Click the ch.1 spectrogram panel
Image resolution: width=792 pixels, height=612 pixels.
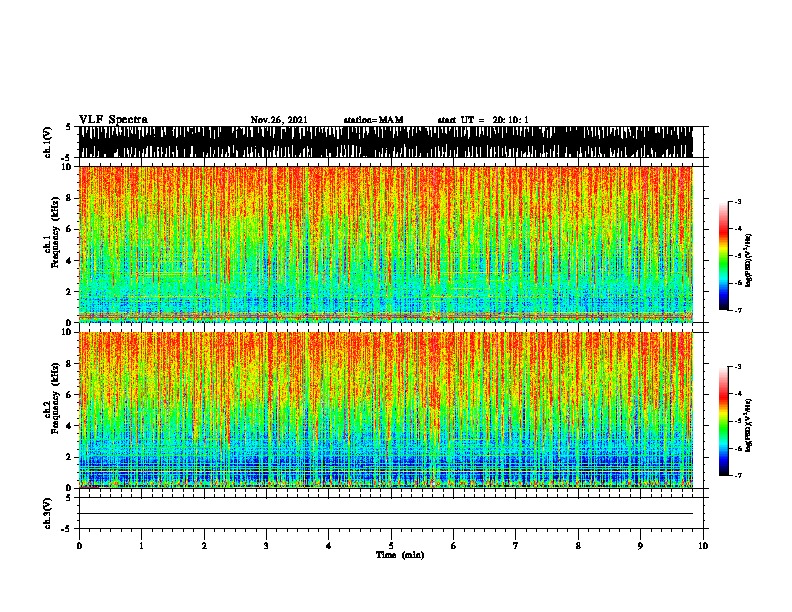pos(386,244)
